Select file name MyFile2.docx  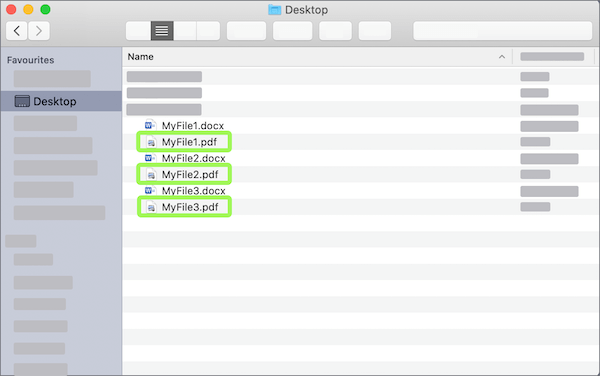click(x=194, y=158)
